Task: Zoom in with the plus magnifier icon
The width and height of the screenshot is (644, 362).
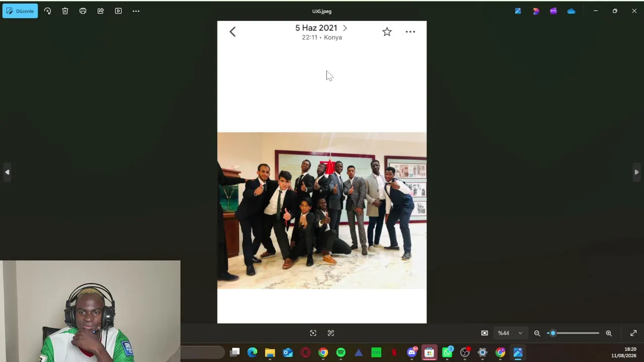Action: click(x=609, y=333)
